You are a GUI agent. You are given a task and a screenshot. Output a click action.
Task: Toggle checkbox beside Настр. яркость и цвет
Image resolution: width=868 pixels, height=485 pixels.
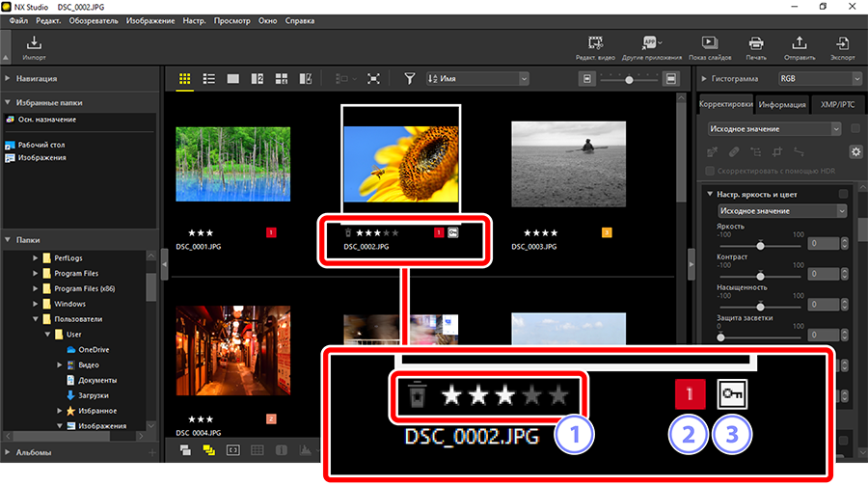coord(844,195)
